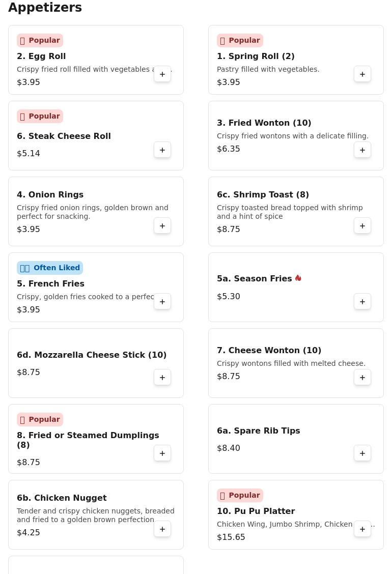Add Fried or Steamed Dumplings plus icon
This screenshot has width=392, height=574.
coord(162,453)
